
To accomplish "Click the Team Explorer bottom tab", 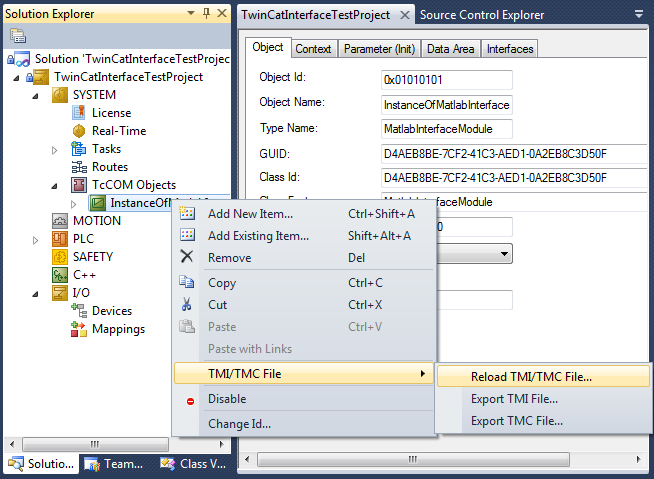I will coord(113,464).
